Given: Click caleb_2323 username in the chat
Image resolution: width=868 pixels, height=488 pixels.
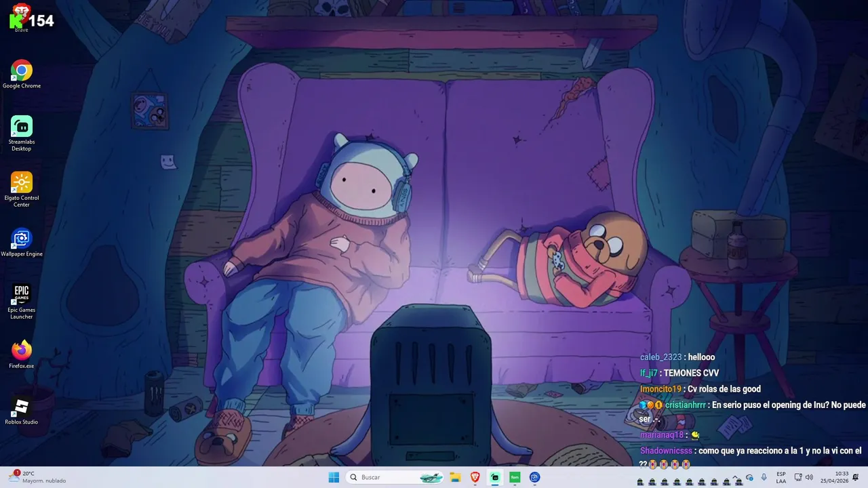Looking at the screenshot, I should tap(660, 357).
